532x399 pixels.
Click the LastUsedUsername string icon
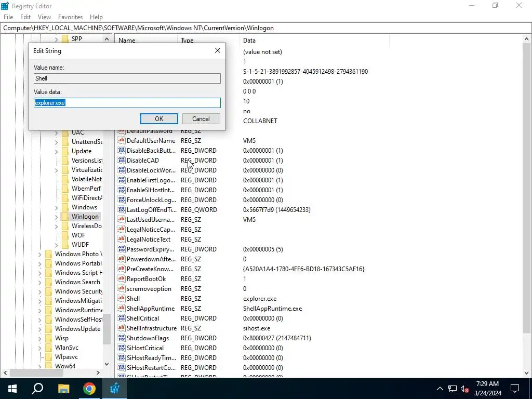122,219
